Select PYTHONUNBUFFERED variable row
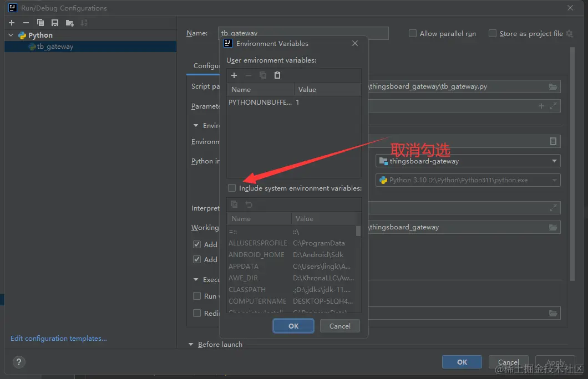Image resolution: width=588 pixels, height=379 pixels. pos(293,103)
